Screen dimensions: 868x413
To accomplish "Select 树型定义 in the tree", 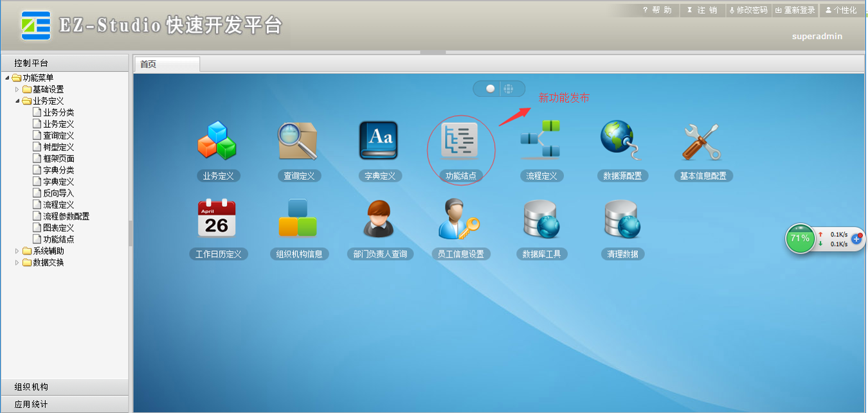I will pos(59,147).
